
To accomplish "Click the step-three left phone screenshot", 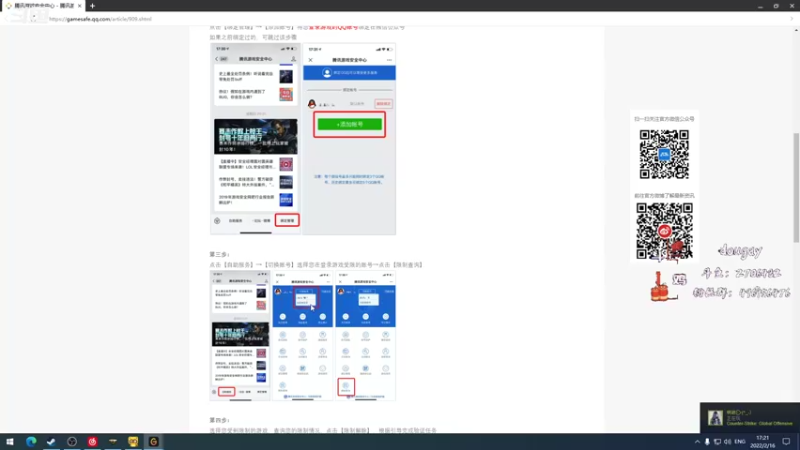I will [x=240, y=335].
